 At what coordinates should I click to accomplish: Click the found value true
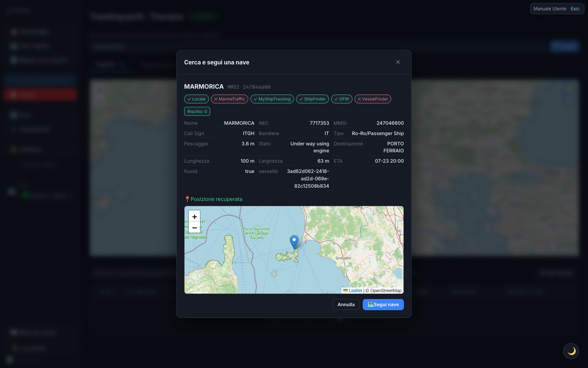point(250,171)
